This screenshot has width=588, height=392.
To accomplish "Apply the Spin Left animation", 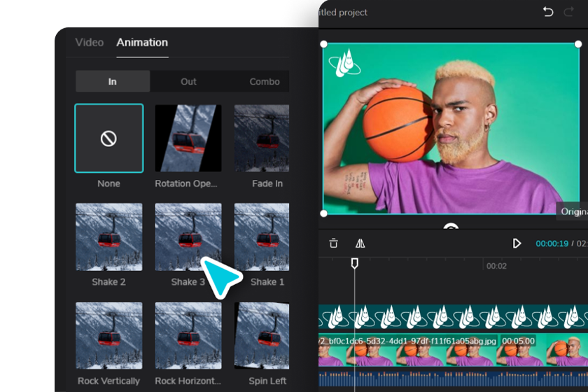I will click(262, 336).
